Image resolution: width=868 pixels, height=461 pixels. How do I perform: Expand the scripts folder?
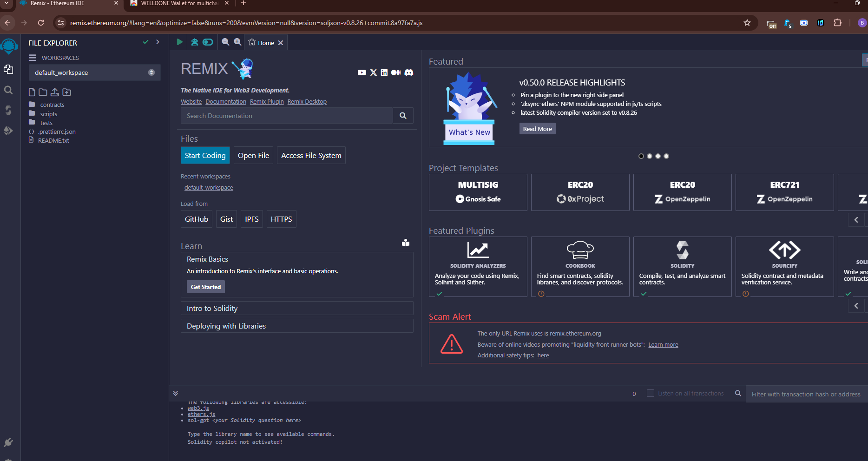click(48, 114)
